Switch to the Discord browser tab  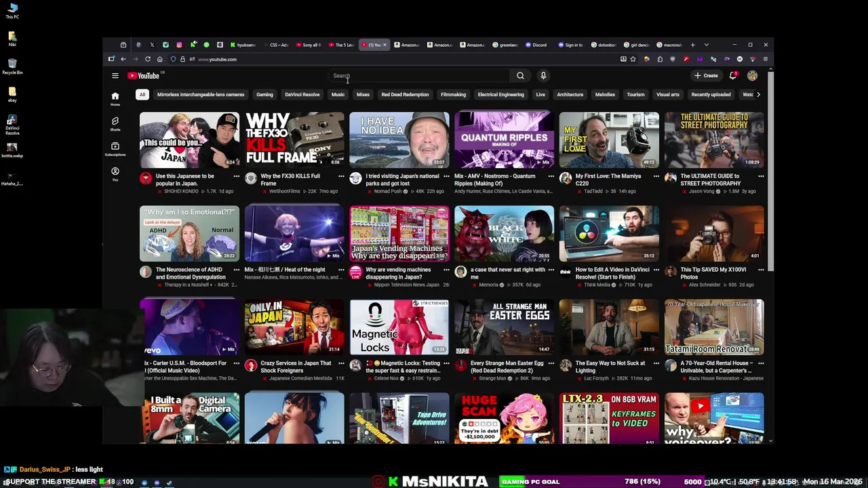pyautogui.click(x=536, y=45)
